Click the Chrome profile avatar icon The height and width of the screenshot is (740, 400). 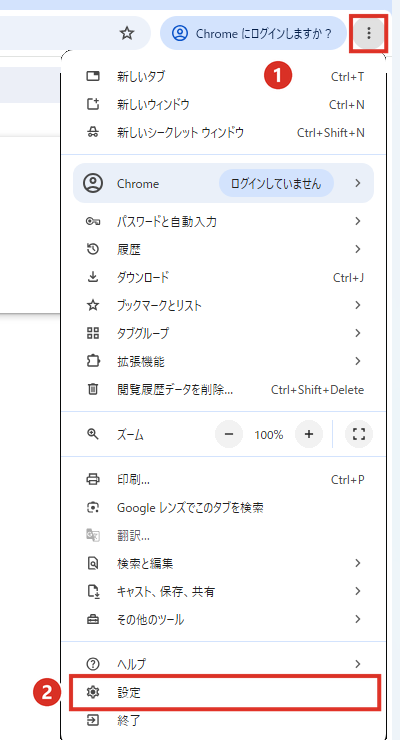tap(93, 183)
